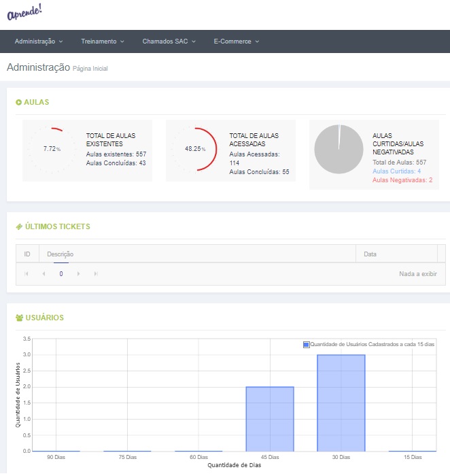Expand the Treinamento menu
This screenshot has width=450, height=476.
(102, 41)
